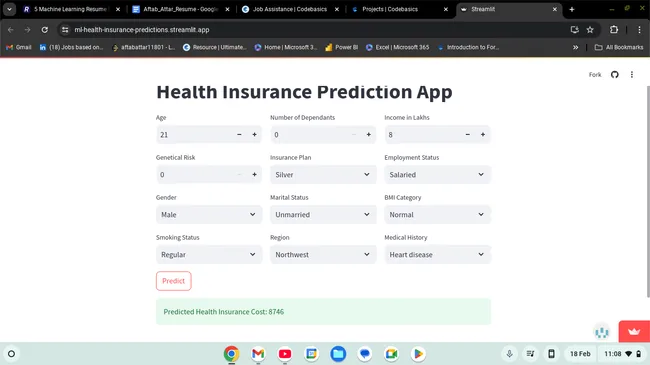
Task: Launch YouTube from the shelf
Action: click(x=285, y=354)
